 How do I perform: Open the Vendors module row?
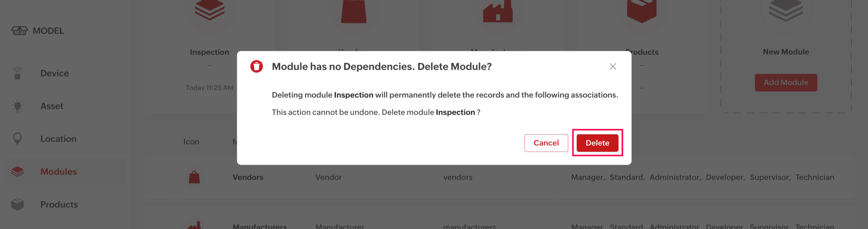[x=248, y=177]
